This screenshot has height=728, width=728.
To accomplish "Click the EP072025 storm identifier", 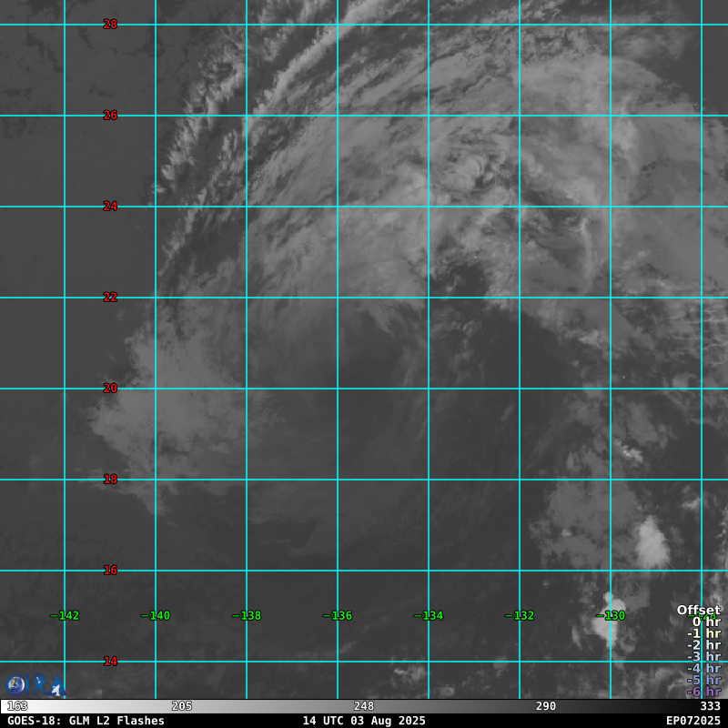I will tap(693, 721).
